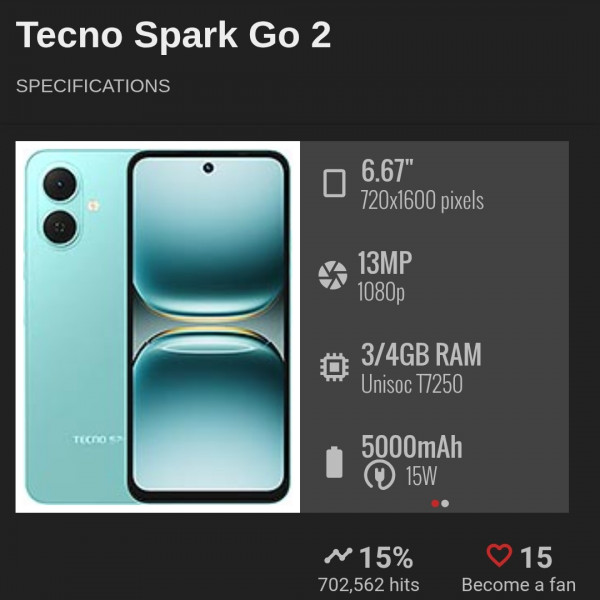Click the heart fan icon
The width and height of the screenshot is (600, 600).
pos(498,556)
